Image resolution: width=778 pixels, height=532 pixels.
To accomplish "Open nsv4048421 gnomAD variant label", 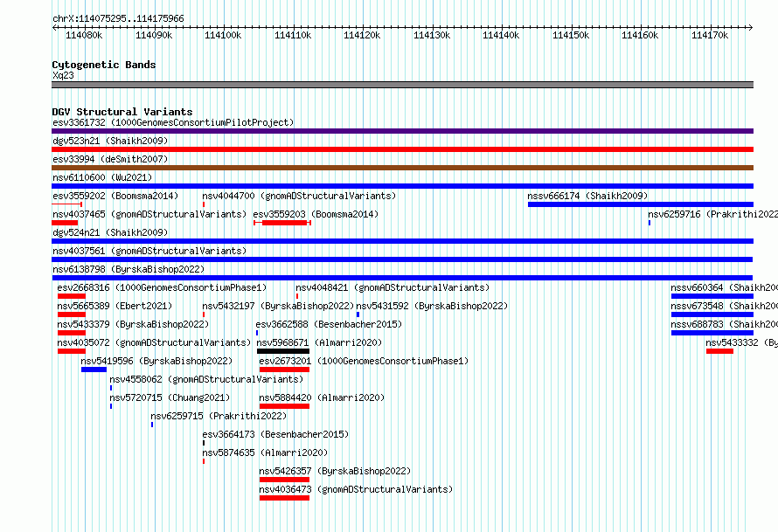I will pyautogui.click(x=392, y=287).
